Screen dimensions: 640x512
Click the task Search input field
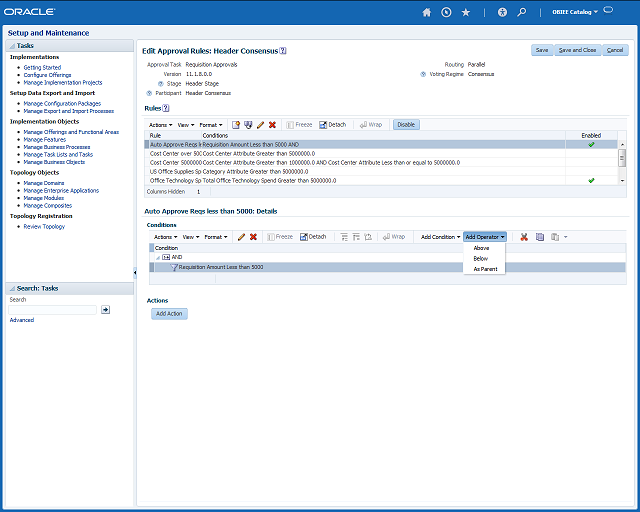point(53,310)
